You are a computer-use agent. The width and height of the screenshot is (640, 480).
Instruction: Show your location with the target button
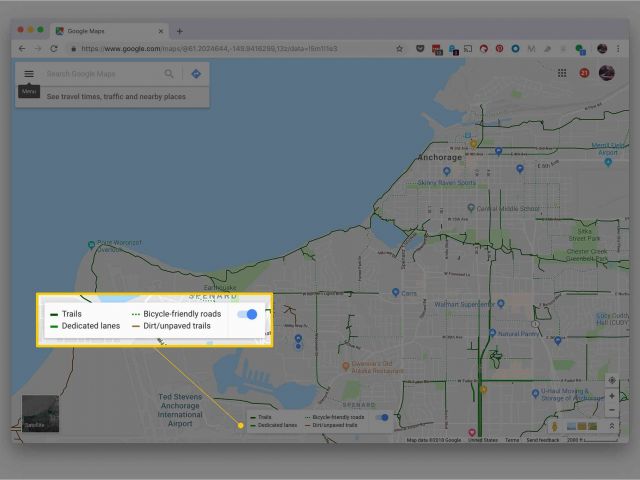click(611, 380)
